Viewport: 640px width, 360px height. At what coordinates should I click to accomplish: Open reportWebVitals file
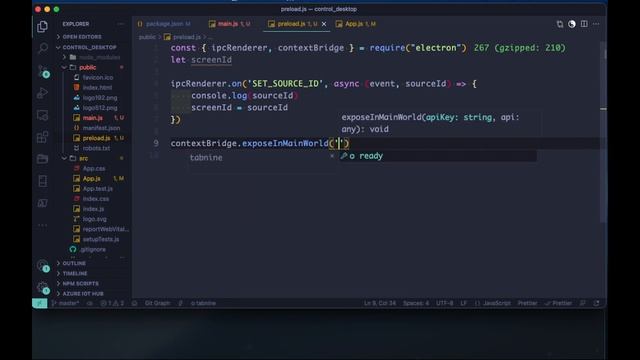click(x=105, y=229)
